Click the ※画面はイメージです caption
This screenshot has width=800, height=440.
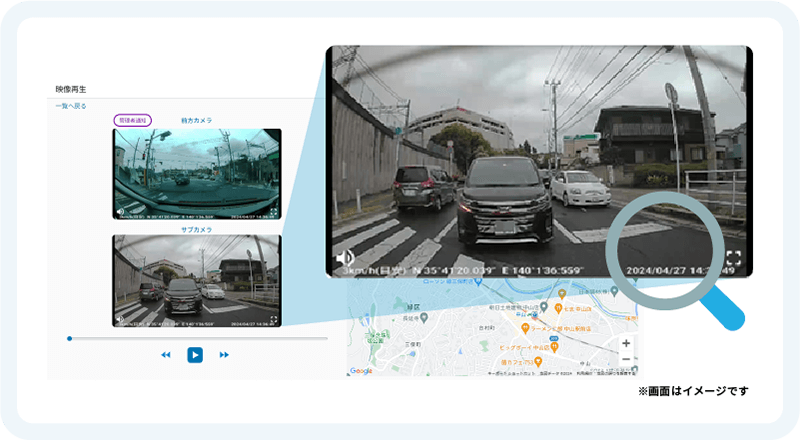693,391
